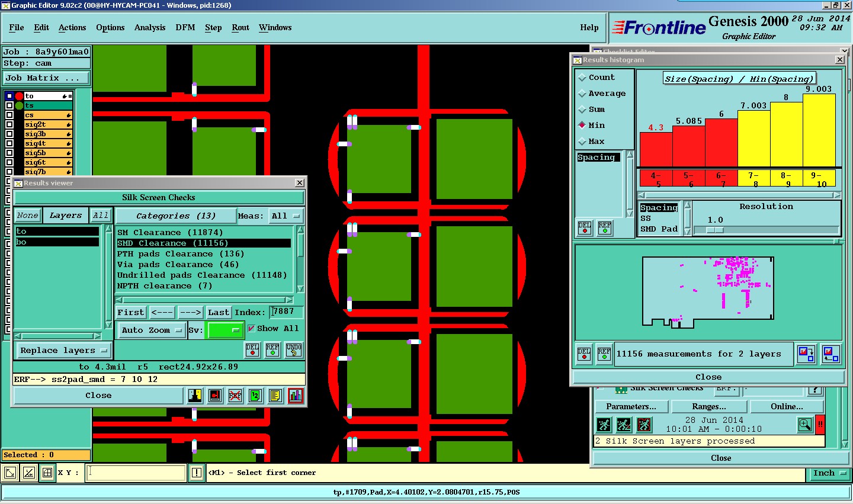This screenshot has height=504, width=853.
Task: Click REF icon in Results viewer
Action: point(272,350)
